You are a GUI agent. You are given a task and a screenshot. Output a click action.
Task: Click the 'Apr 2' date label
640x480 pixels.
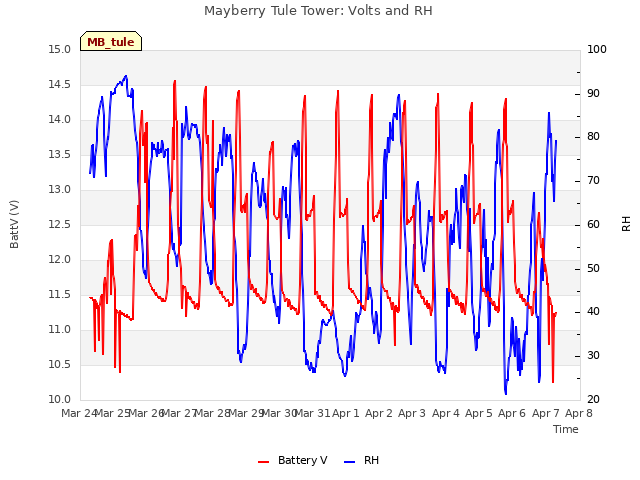point(379,413)
